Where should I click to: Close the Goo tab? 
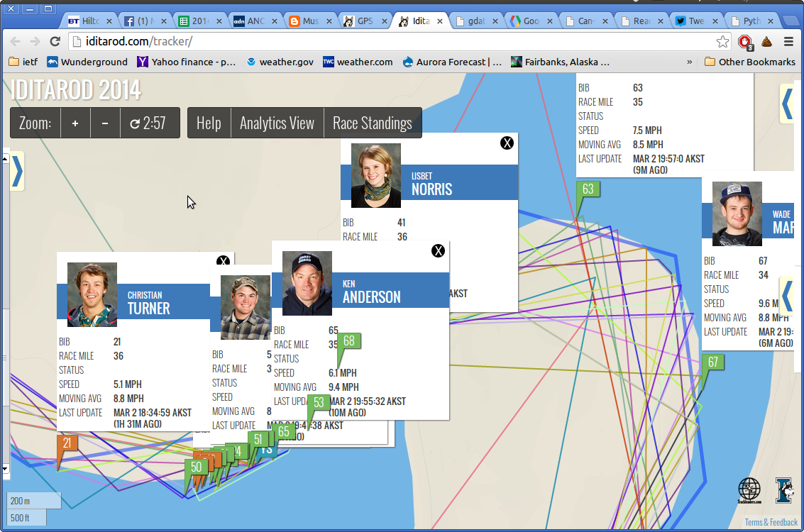point(550,21)
